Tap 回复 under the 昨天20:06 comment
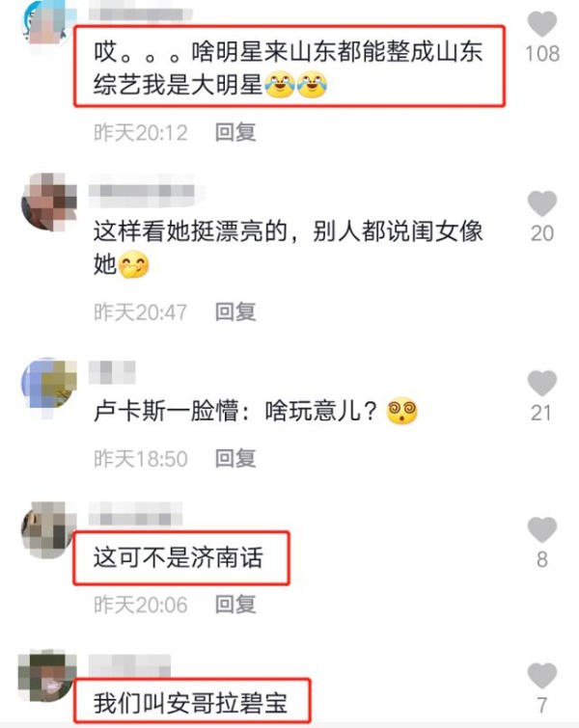 tap(235, 605)
